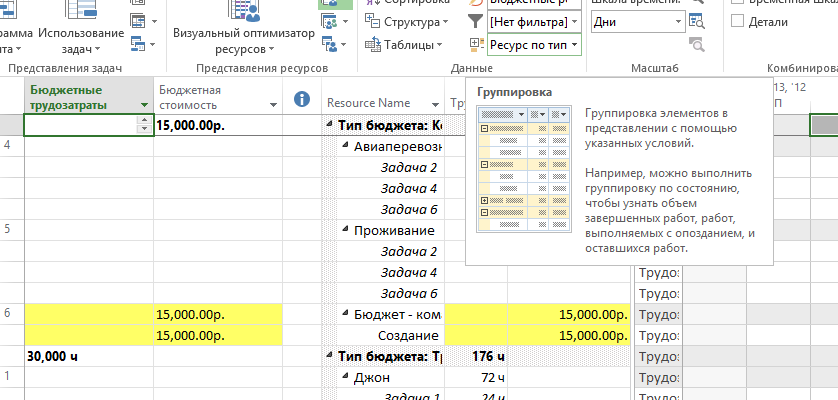Click the filter funnel icon
The width and height of the screenshot is (838, 400).
tap(475, 21)
